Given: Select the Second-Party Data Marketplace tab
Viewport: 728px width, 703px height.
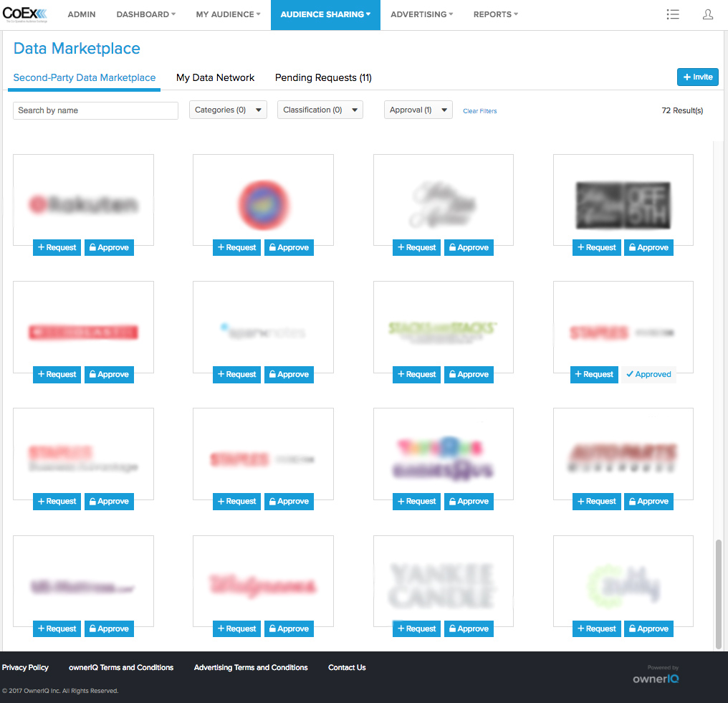Looking at the screenshot, I should coord(84,77).
